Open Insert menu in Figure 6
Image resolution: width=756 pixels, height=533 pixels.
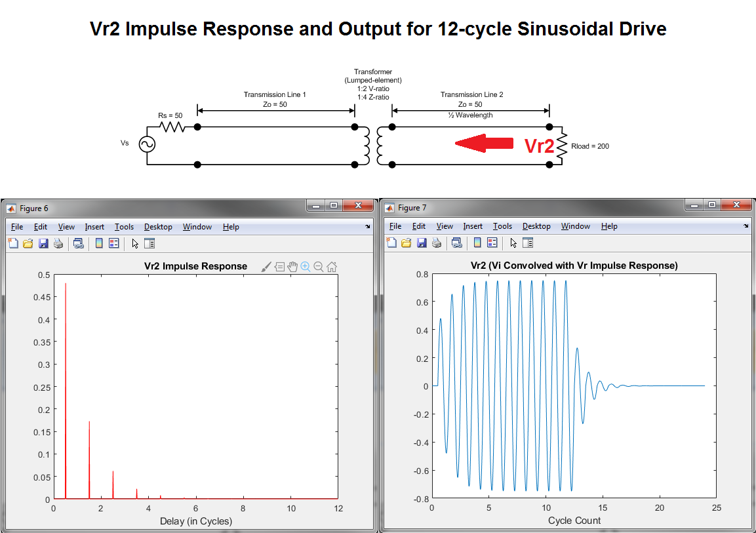click(94, 227)
